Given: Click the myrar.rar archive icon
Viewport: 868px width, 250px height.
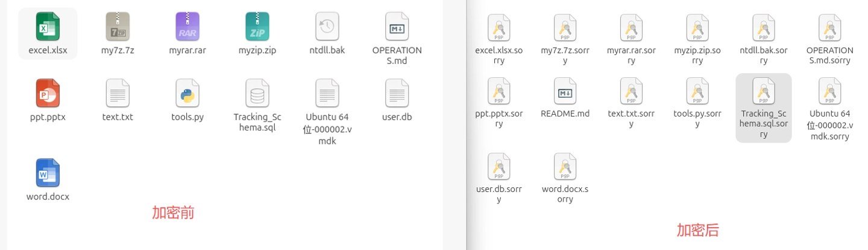Looking at the screenshot, I should coord(187,27).
